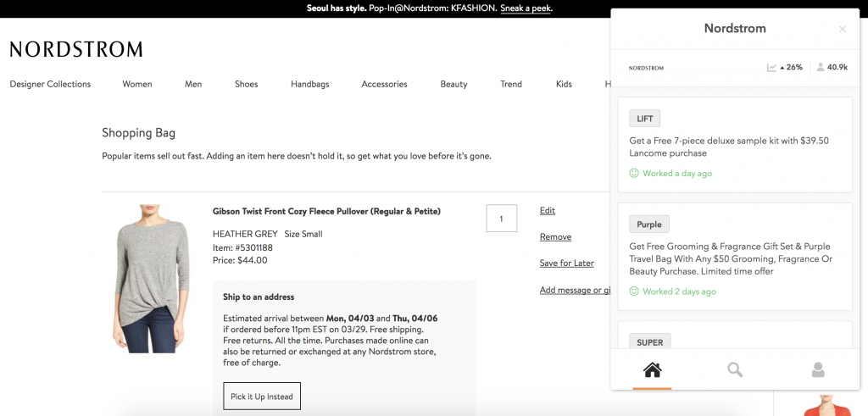Open the Kids category
This screenshot has width=868, height=416.
coord(564,84)
